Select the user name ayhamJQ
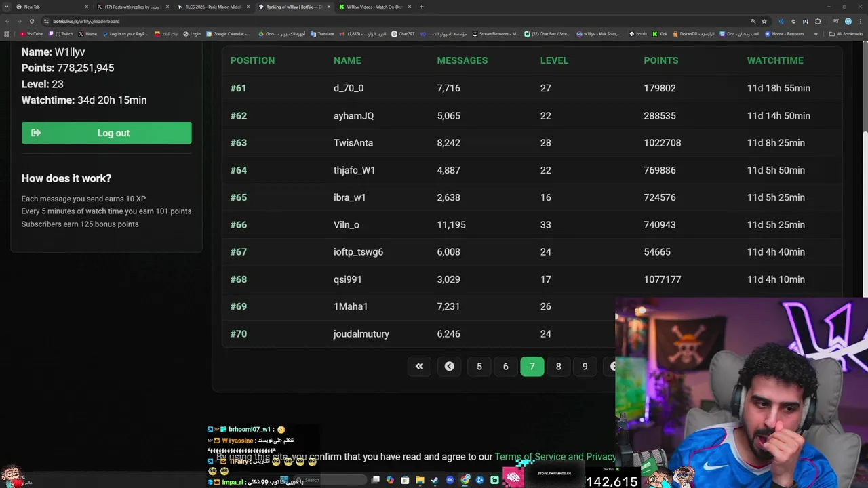The width and height of the screenshot is (868, 488). (353, 116)
